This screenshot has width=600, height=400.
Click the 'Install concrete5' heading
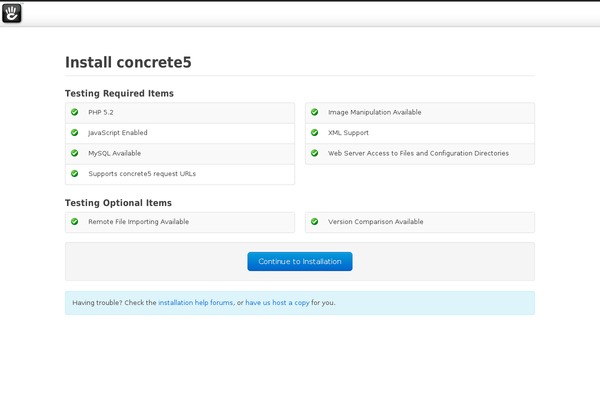128,62
